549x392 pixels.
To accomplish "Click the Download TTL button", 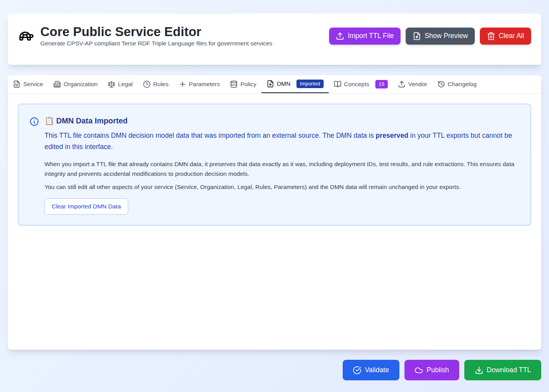I will [502, 370].
